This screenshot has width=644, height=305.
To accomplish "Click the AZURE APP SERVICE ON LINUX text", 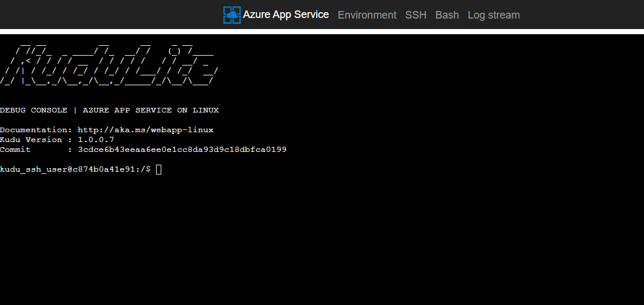I will coord(150,110).
